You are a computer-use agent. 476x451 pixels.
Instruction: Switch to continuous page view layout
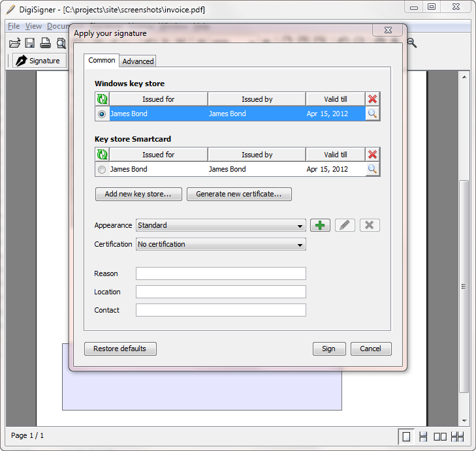pyautogui.click(x=423, y=437)
